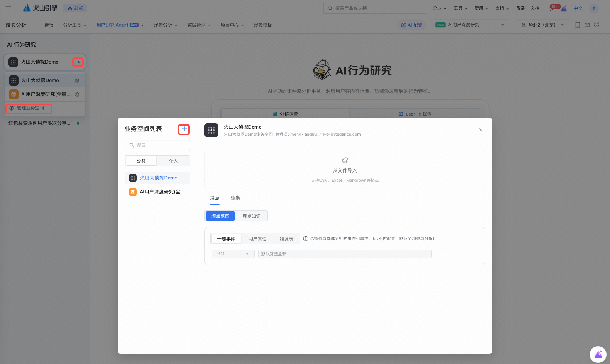The width and height of the screenshot is (610, 364).
Task: Expand the 支持 menu
Action: [x=502, y=8]
